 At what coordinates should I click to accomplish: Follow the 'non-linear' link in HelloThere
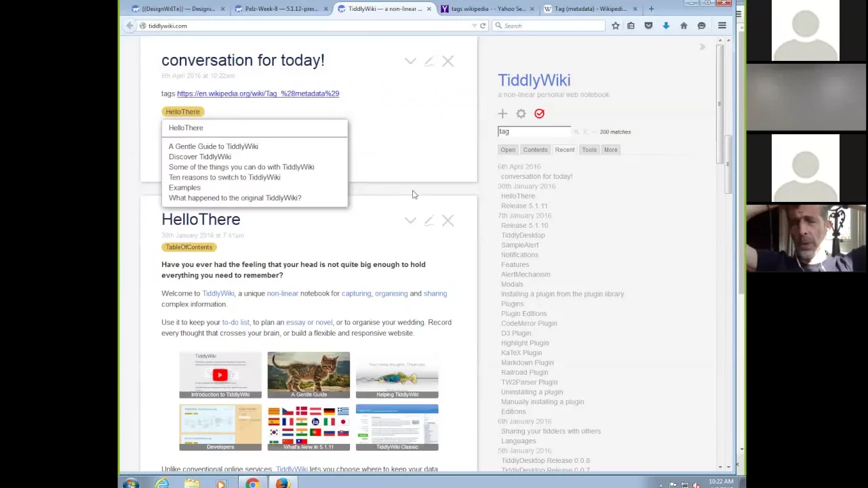[x=282, y=293]
